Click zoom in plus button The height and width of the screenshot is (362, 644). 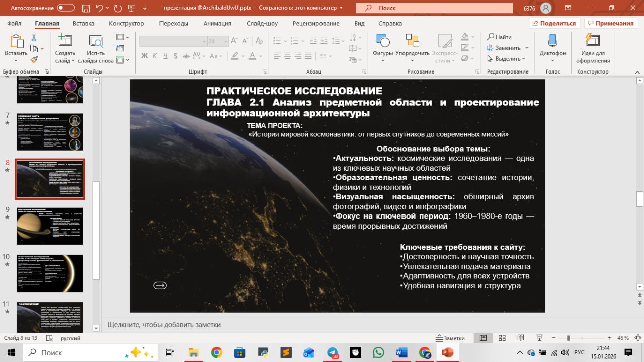(x=610, y=338)
